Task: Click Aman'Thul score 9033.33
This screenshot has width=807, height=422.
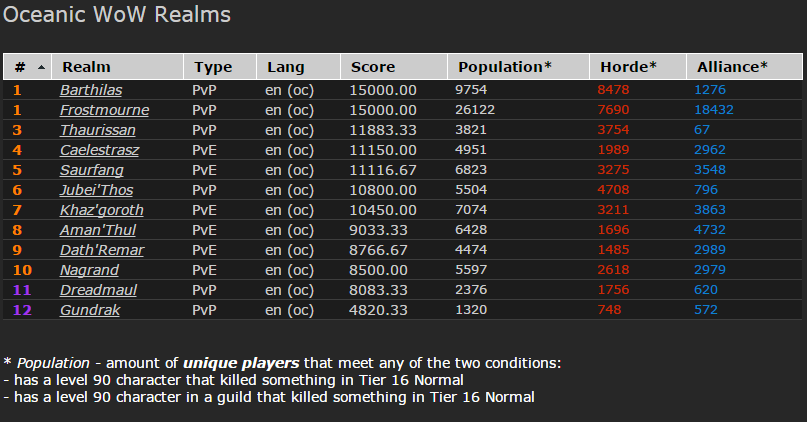Action: 379,230
